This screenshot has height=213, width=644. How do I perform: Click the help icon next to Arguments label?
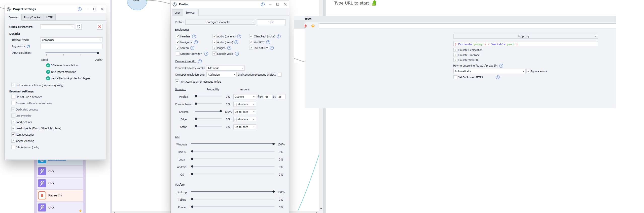(x=28, y=46)
